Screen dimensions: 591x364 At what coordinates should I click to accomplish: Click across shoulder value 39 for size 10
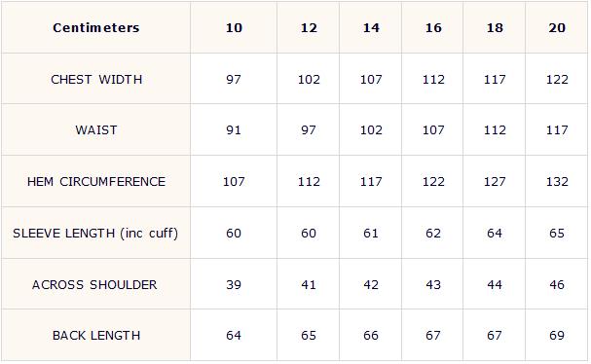[x=234, y=285]
